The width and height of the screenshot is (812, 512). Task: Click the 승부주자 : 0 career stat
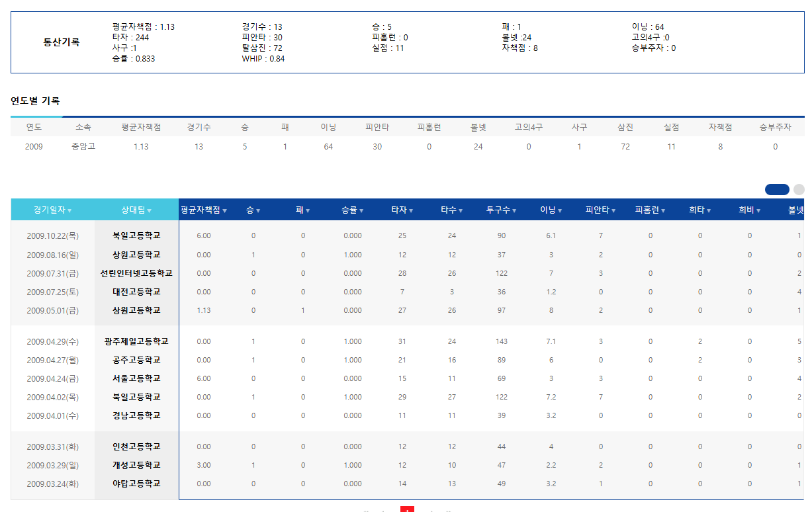(x=654, y=48)
